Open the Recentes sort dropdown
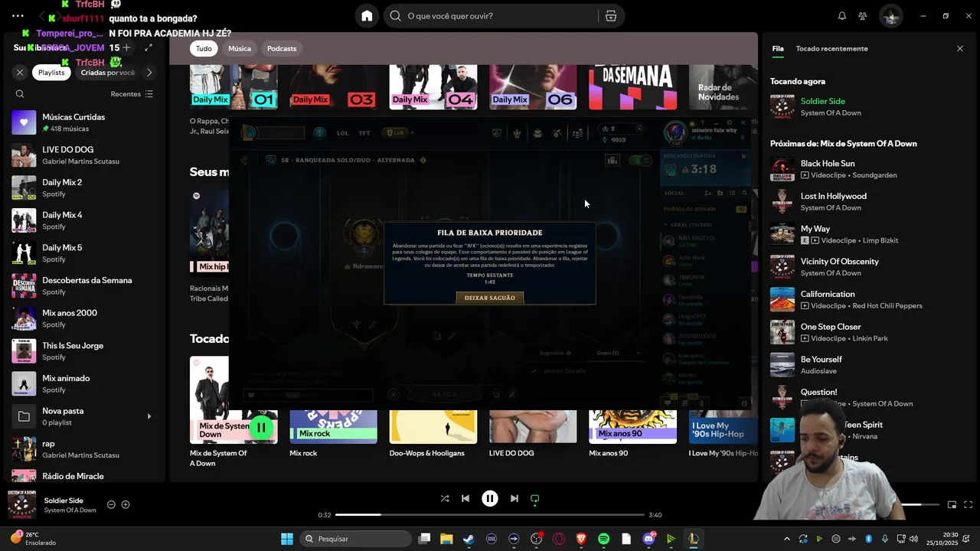The width and height of the screenshot is (980, 551). (132, 94)
